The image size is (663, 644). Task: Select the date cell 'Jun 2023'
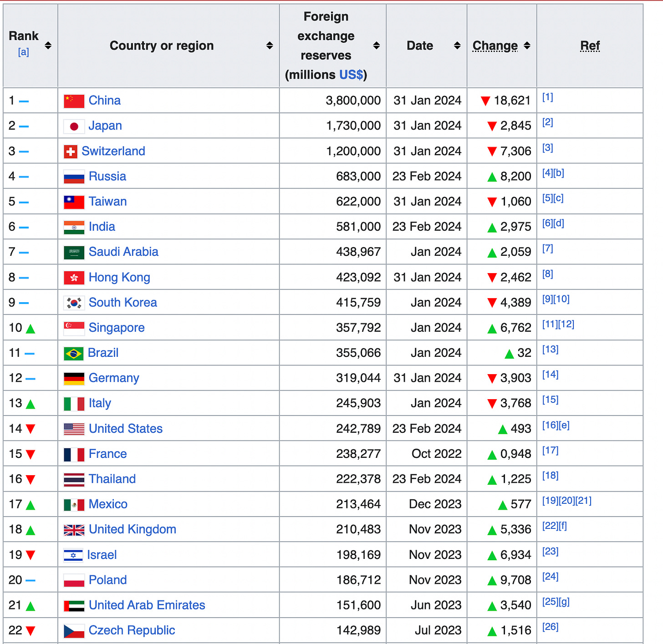pos(436,605)
